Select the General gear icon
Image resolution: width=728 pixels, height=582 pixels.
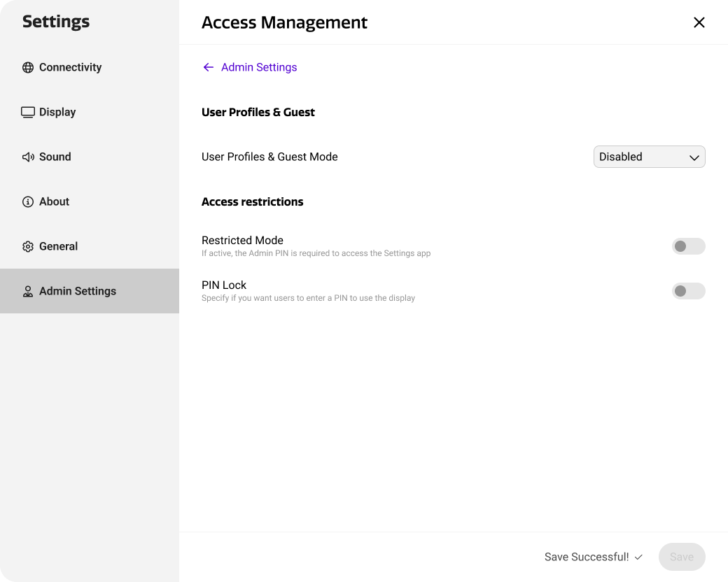tap(27, 246)
